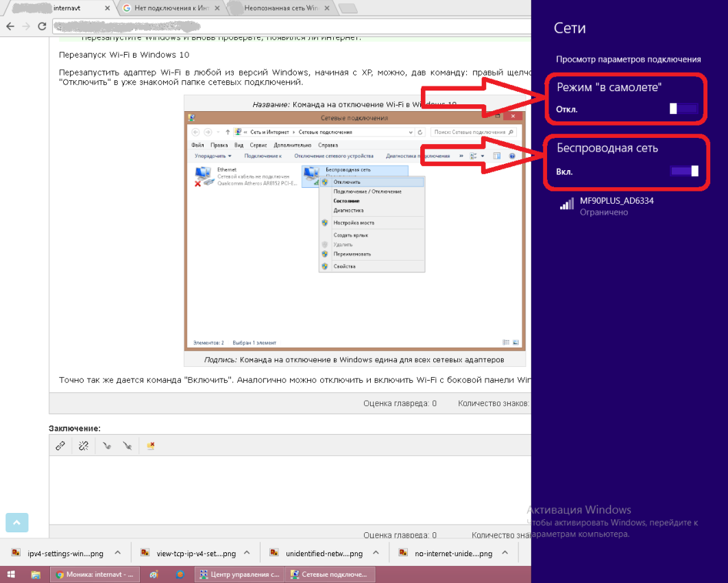The image size is (728, 583).
Task: Toggle the Режим "в самолете" switch
Action: [684, 108]
